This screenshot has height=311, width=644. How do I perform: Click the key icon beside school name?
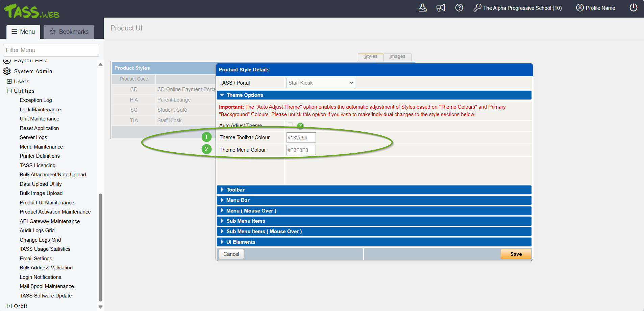click(477, 8)
